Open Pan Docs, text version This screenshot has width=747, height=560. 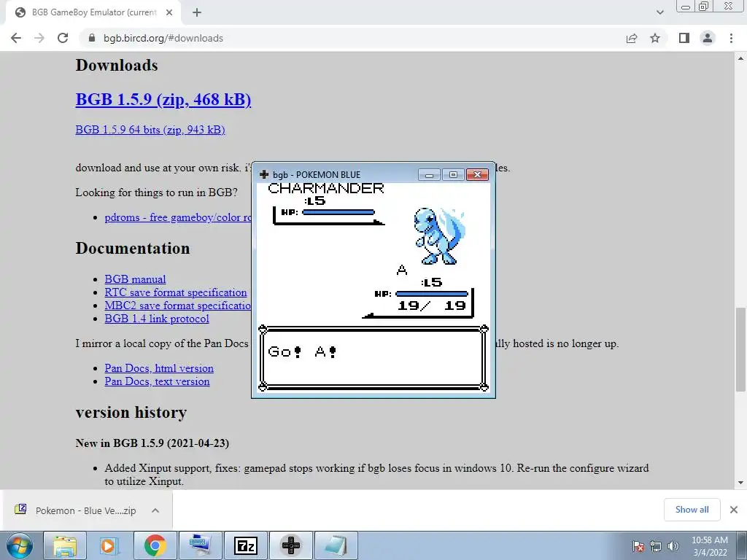(x=158, y=381)
